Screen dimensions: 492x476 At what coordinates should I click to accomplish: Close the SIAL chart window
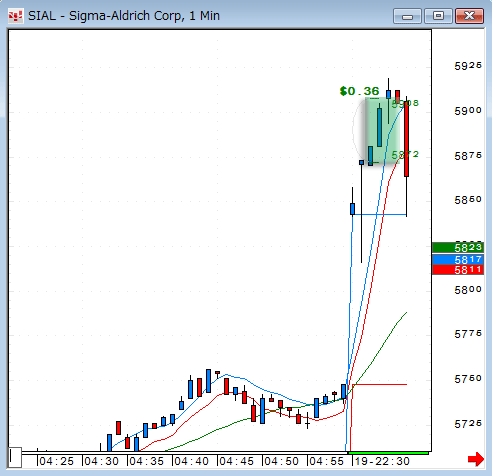(x=469, y=16)
